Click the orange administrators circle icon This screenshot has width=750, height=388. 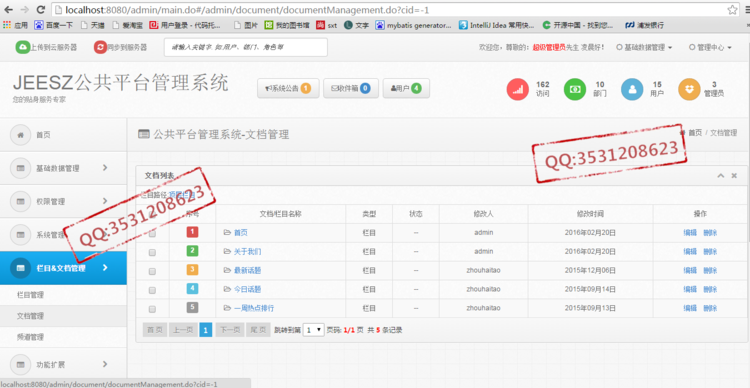(690, 89)
